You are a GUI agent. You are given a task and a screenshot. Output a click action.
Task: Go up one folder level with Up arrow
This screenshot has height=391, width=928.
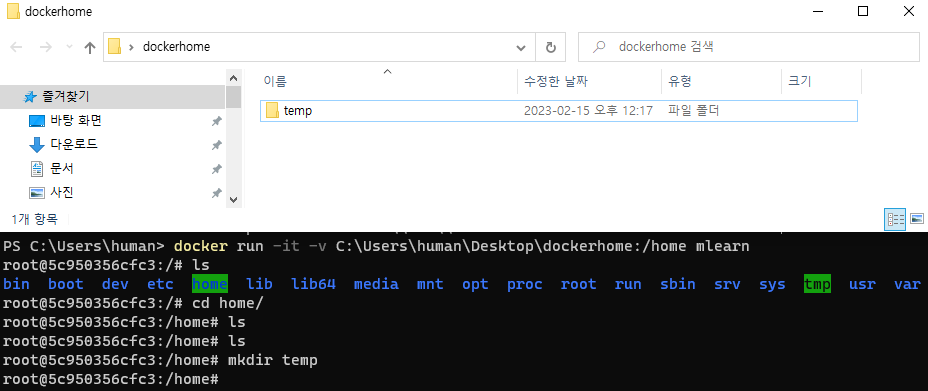90,47
